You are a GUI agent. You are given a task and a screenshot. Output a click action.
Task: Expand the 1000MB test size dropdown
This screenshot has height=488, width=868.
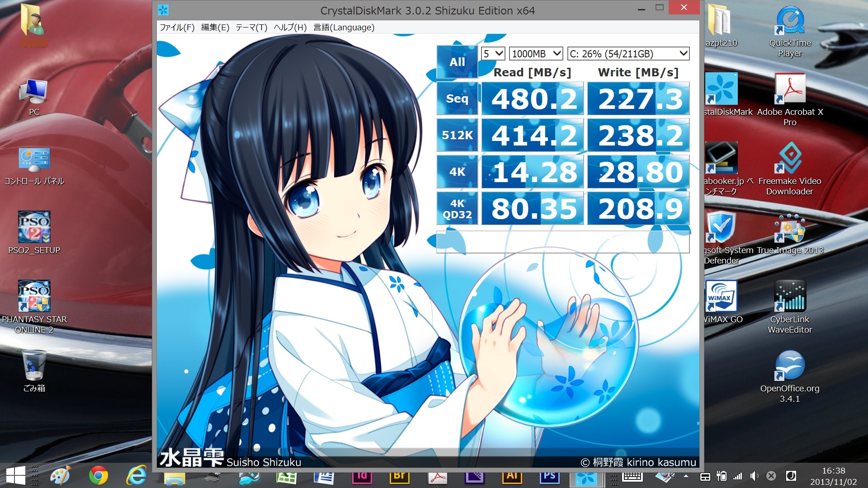(536, 54)
